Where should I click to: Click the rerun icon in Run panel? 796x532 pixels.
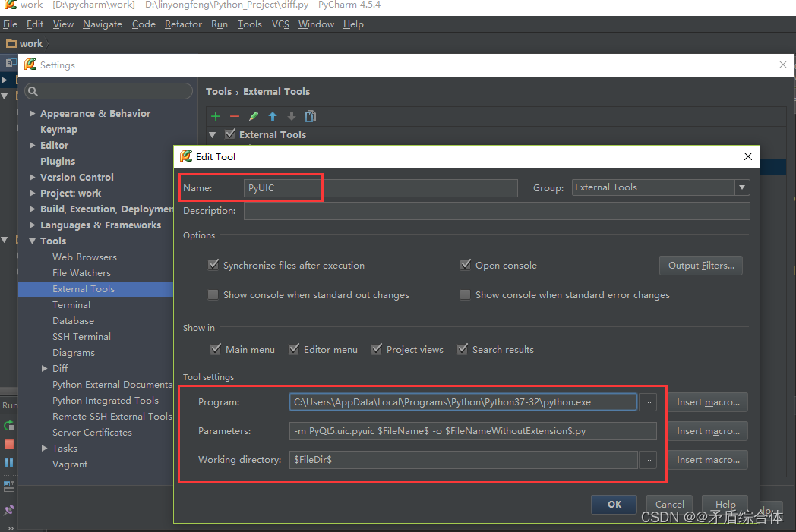coord(9,426)
